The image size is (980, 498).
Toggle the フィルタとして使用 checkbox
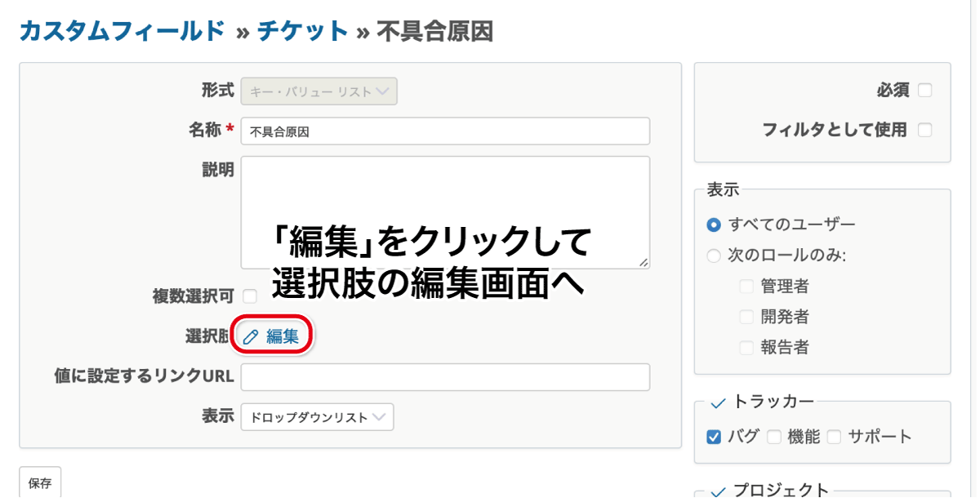[x=924, y=130]
